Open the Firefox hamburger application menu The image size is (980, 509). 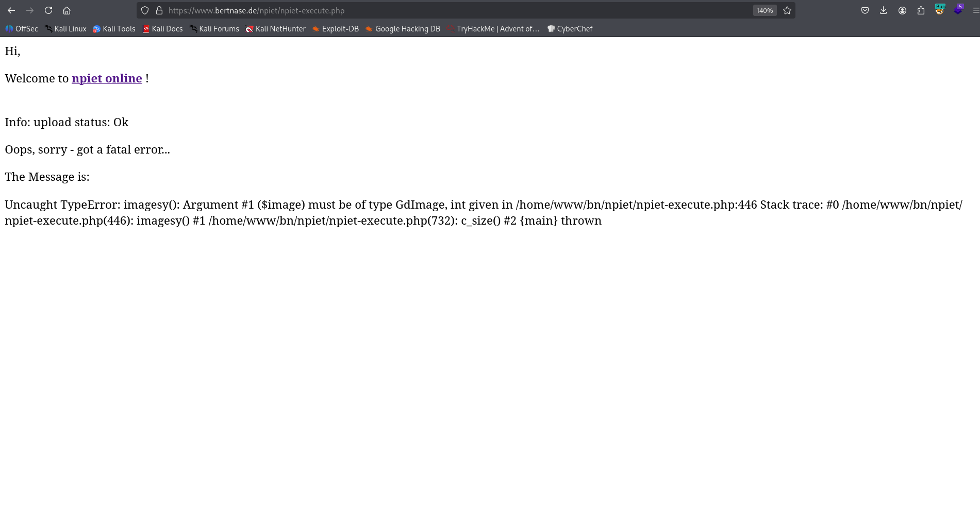(975, 10)
